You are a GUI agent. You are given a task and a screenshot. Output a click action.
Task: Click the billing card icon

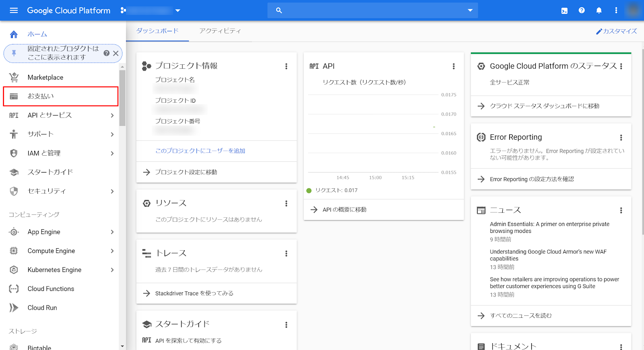pyautogui.click(x=14, y=96)
